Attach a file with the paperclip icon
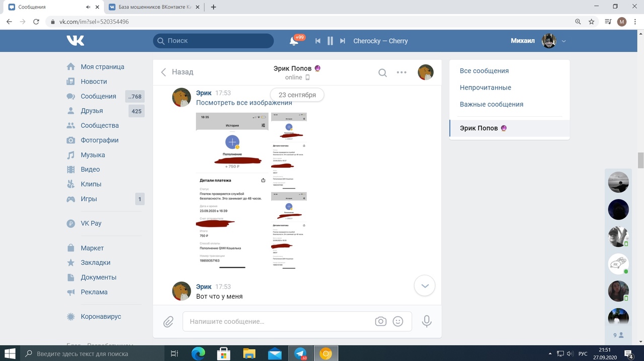The height and width of the screenshot is (361, 644). pos(168,321)
